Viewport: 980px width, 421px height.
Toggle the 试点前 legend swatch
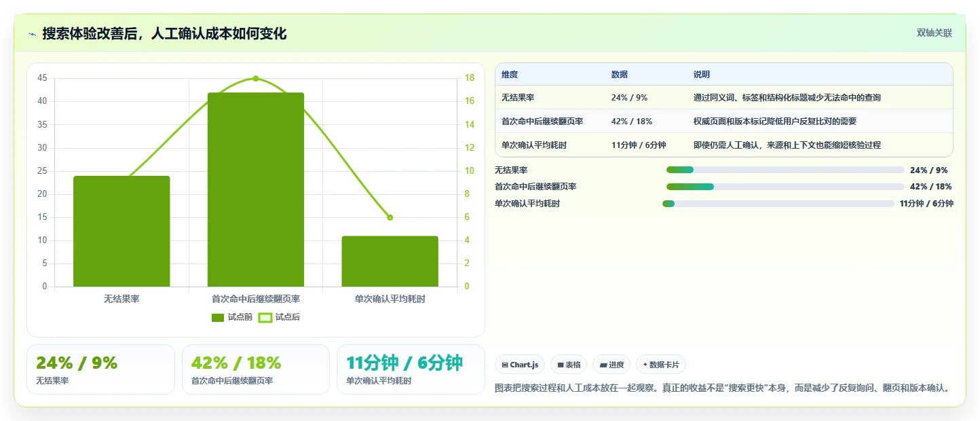[218, 317]
